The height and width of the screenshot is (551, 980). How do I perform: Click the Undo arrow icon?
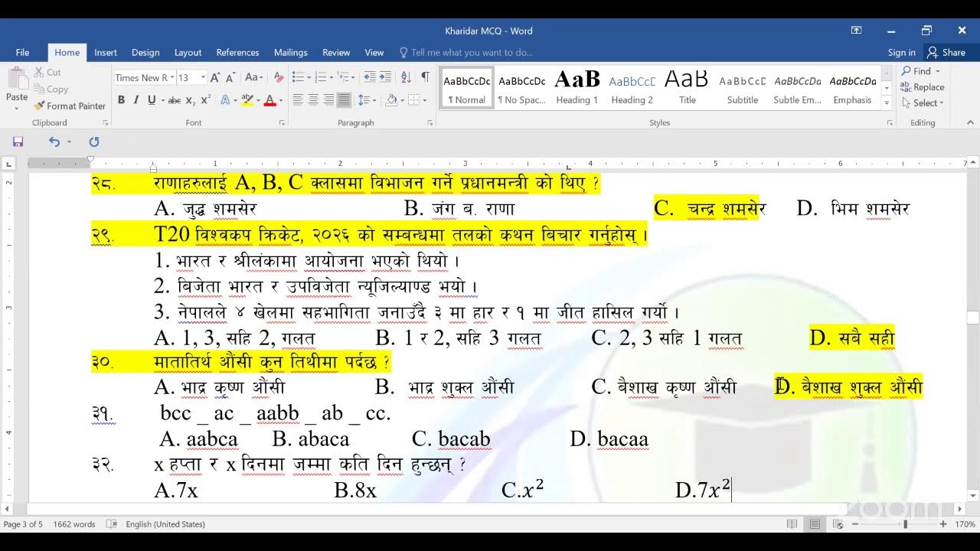point(54,142)
